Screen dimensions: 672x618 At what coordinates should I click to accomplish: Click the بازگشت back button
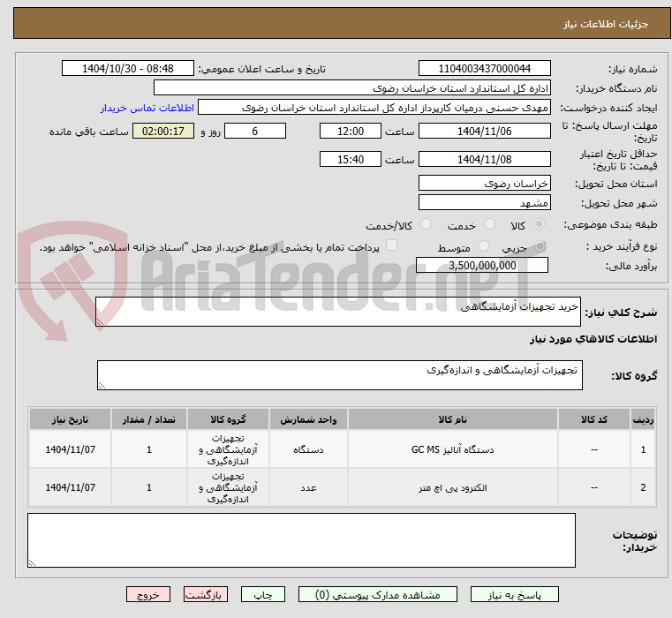tap(206, 594)
